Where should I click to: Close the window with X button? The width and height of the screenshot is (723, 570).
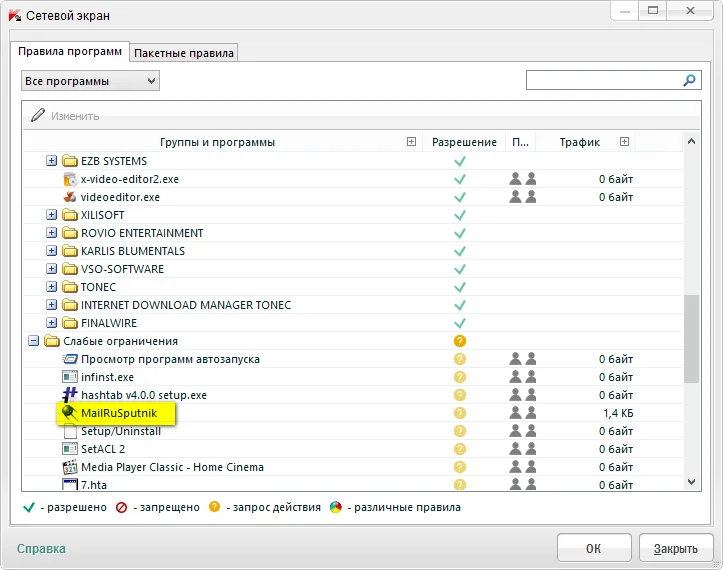690,11
